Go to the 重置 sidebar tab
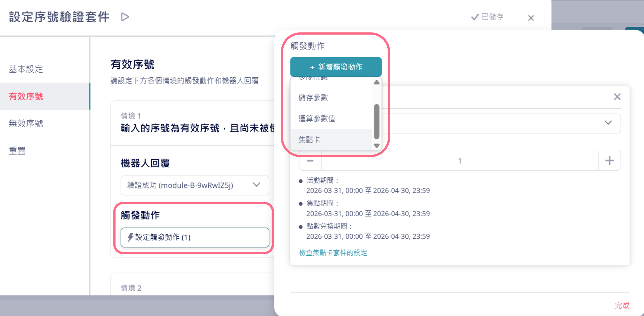The width and height of the screenshot is (644, 316). tap(17, 151)
